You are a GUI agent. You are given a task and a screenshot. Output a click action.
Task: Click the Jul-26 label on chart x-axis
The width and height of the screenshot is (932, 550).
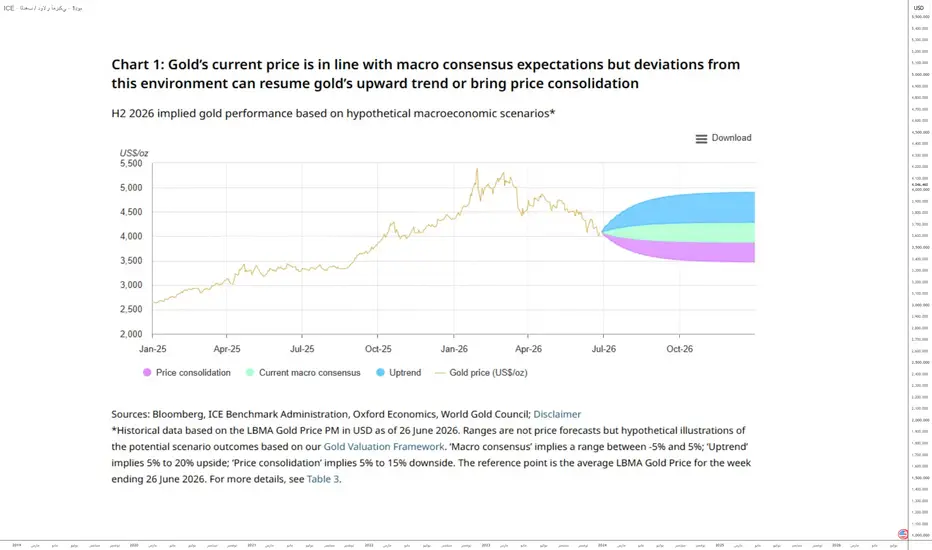pyautogui.click(x=603, y=349)
